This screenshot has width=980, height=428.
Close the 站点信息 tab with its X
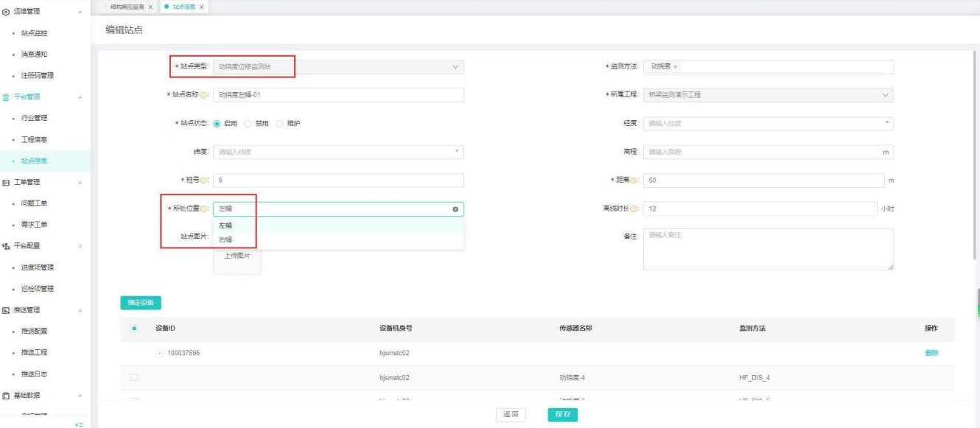[x=201, y=7]
